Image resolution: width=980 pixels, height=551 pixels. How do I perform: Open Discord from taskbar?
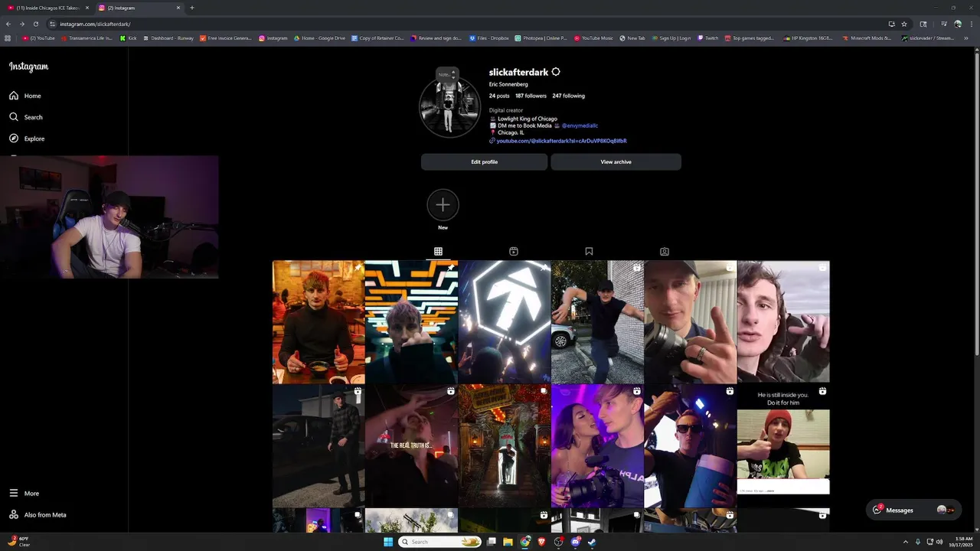coord(575,542)
